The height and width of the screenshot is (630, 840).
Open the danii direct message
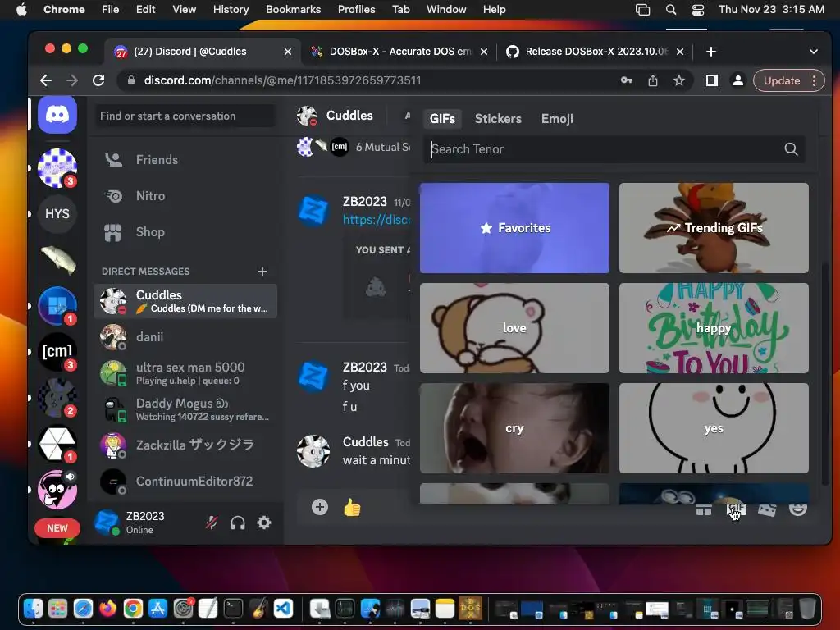point(185,337)
